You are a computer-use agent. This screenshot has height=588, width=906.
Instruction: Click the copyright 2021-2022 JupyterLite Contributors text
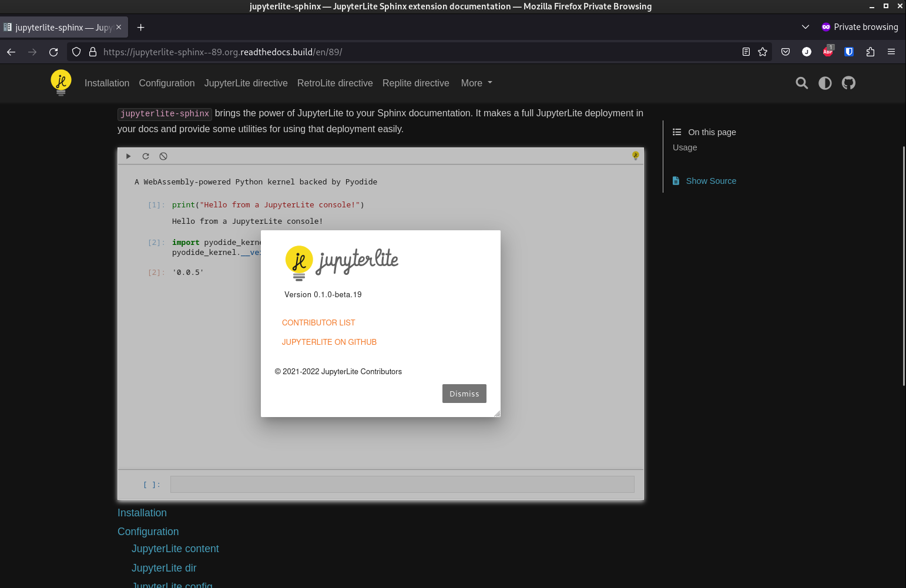(x=338, y=371)
